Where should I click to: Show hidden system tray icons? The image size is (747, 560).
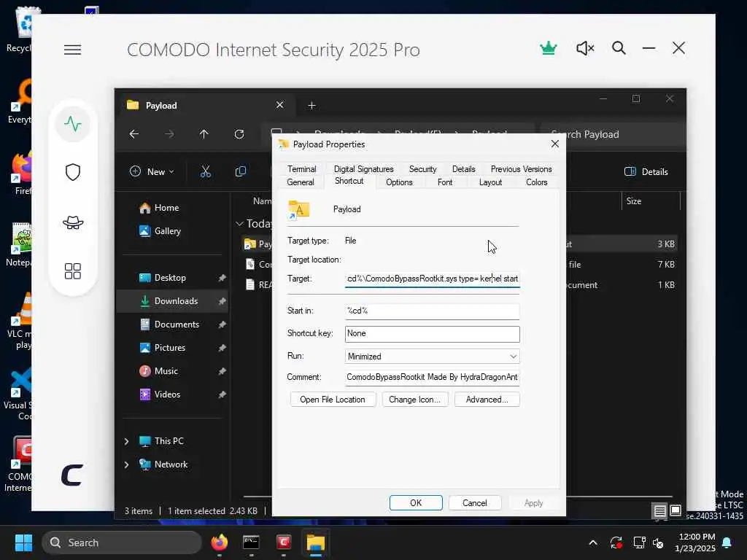[593, 542]
